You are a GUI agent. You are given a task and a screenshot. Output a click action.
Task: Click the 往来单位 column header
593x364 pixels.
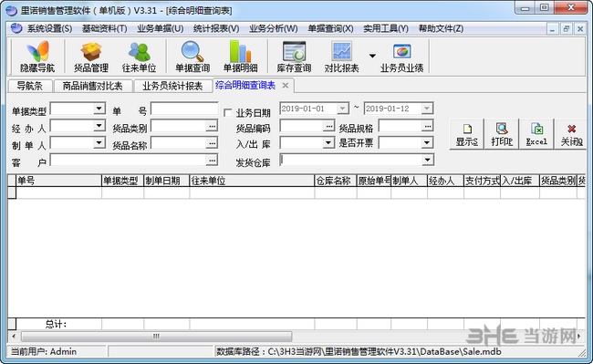coord(252,181)
